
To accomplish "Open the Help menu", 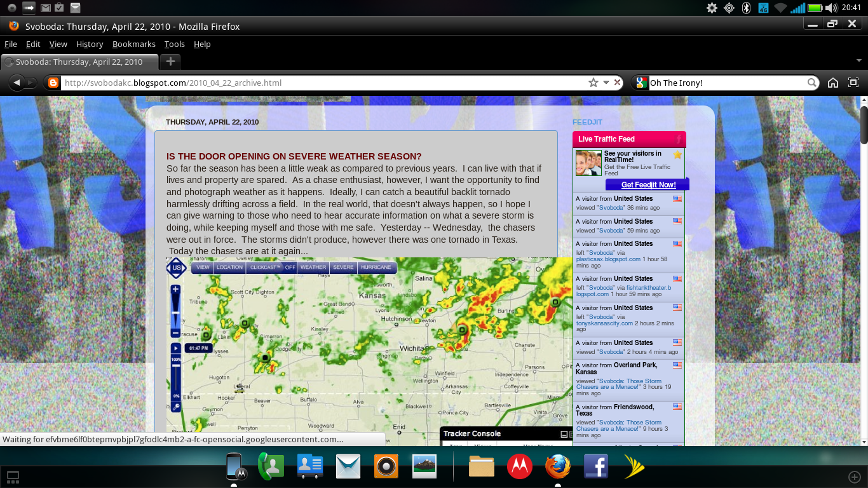I will click(x=202, y=44).
